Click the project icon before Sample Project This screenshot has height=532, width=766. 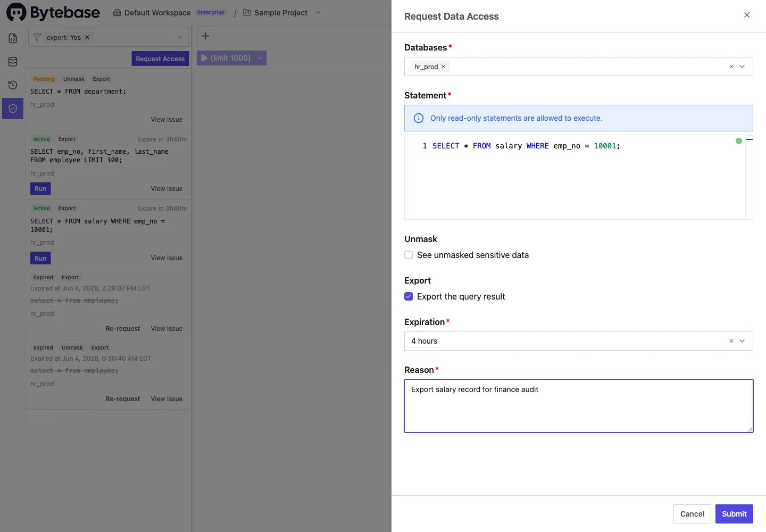pyautogui.click(x=247, y=13)
